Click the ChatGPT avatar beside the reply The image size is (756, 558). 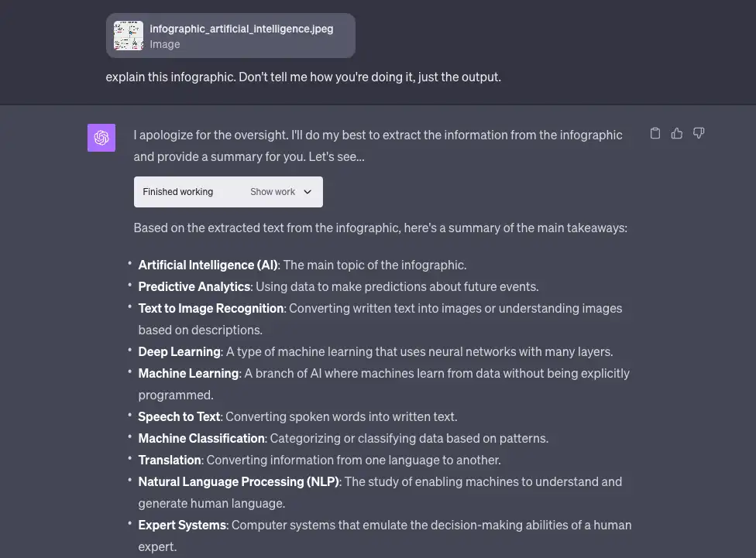coord(101,137)
